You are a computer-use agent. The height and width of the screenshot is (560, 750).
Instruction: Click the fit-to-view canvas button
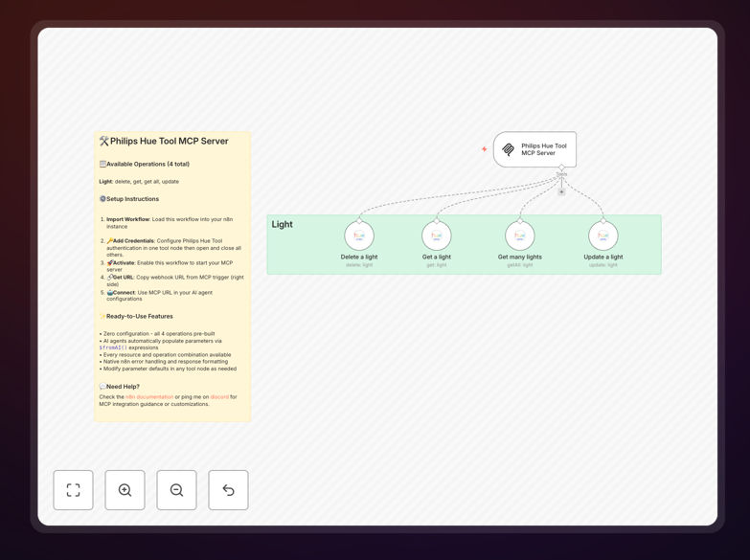coord(73,490)
